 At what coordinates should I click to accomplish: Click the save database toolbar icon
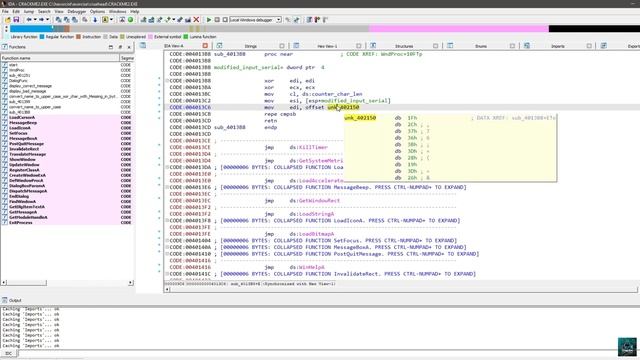(x=16, y=20)
